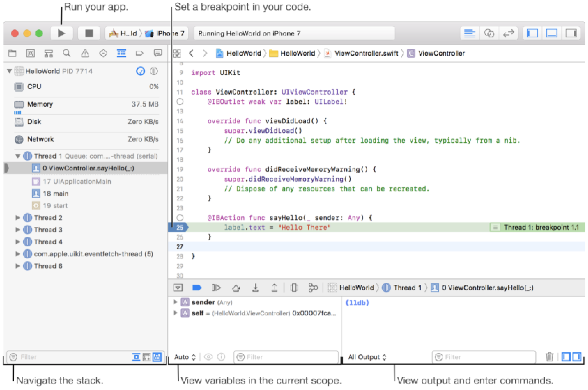The width and height of the screenshot is (588, 390).
Task: Switch to the Assistant editor
Action: coord(489,33)
